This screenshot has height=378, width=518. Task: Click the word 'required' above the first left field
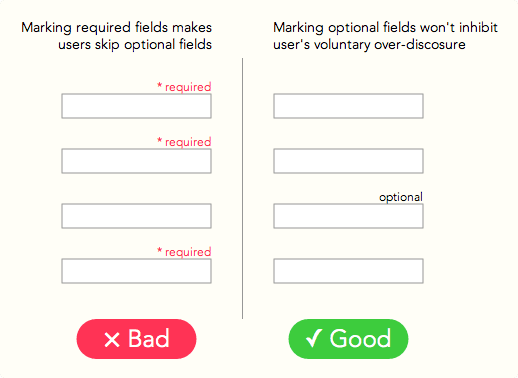point(188,87)
